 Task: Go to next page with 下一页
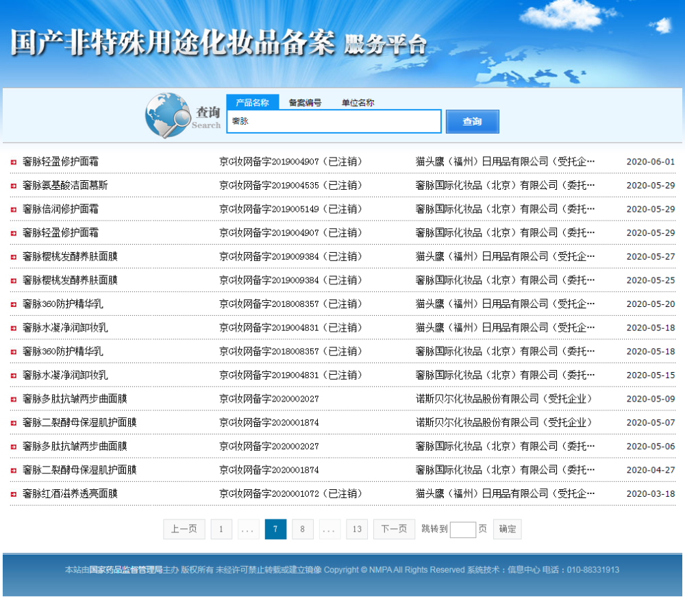(x=394, y=529)
